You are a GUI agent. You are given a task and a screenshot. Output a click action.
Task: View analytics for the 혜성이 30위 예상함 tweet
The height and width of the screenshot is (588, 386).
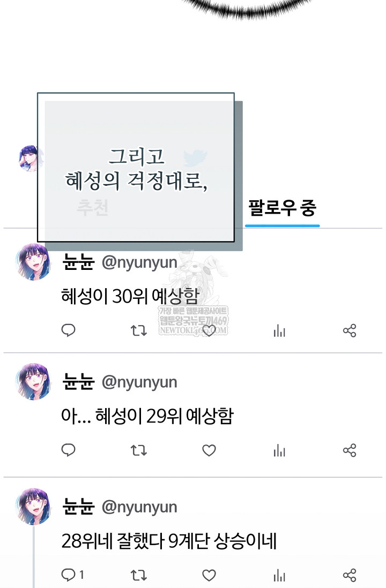pos(279,331)
